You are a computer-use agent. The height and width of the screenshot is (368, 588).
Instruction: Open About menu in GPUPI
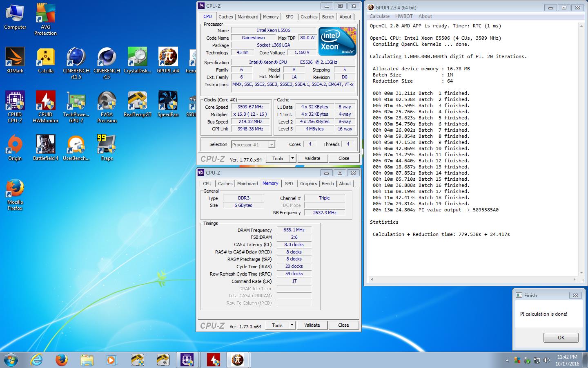(425, 16)
